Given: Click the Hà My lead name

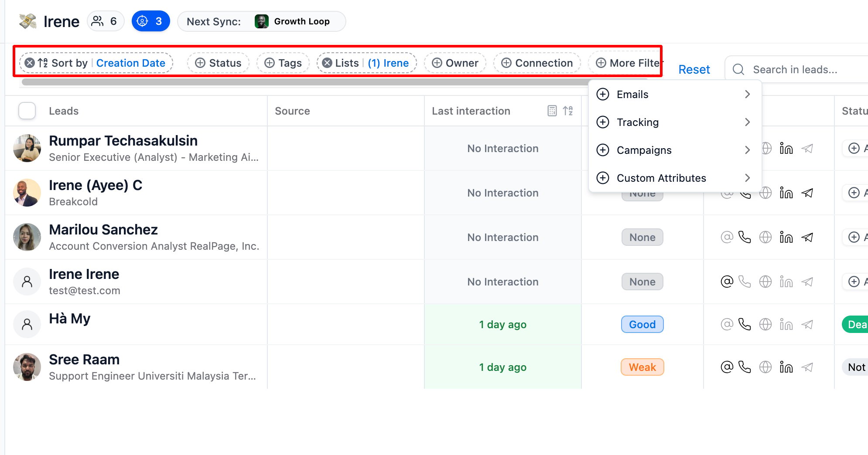Looking at the screenshot, I should tap(70, 319).
